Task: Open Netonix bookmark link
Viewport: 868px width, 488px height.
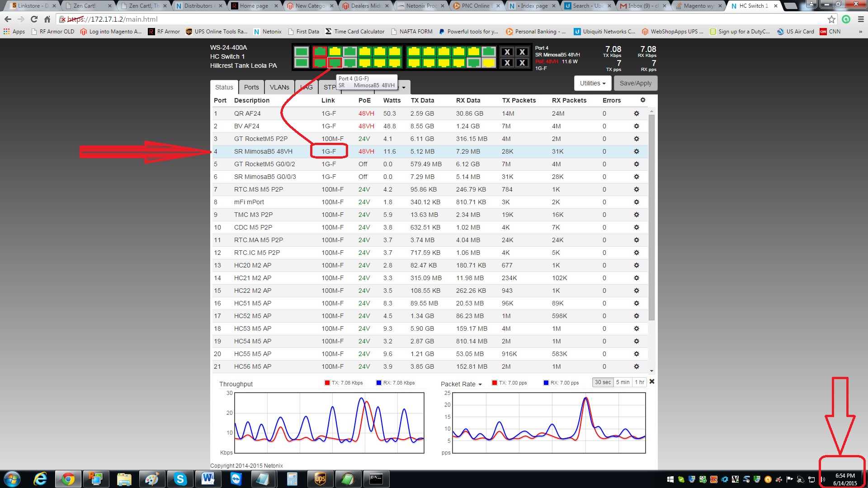Action: click(x=268, y=32)
